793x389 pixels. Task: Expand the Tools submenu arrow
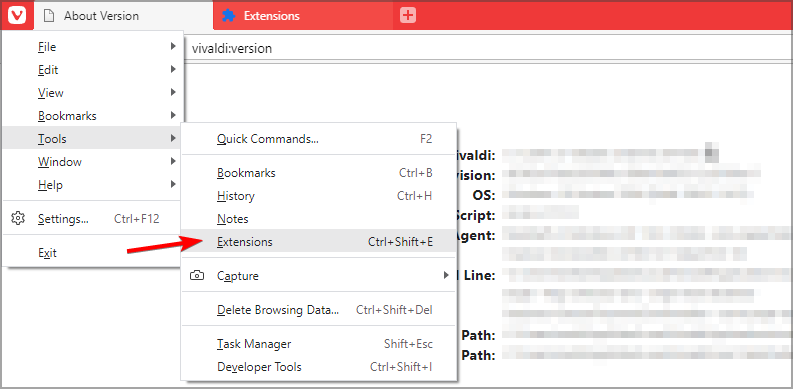[x=173, y=138]
